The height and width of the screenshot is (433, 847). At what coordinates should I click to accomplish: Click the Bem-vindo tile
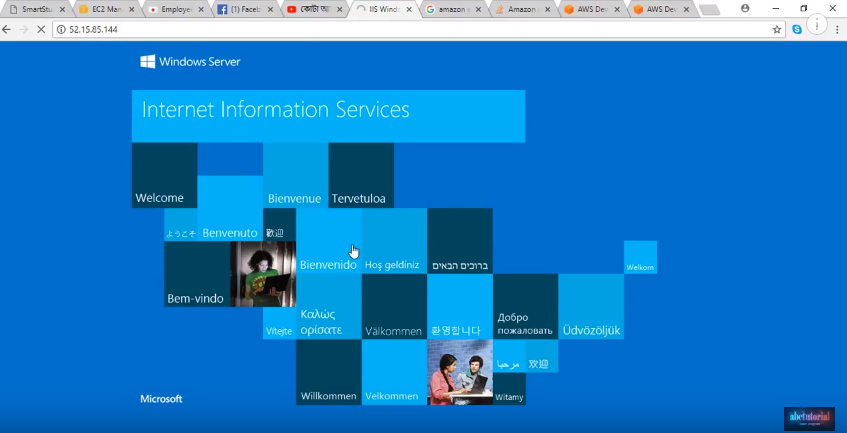point(197,274)
